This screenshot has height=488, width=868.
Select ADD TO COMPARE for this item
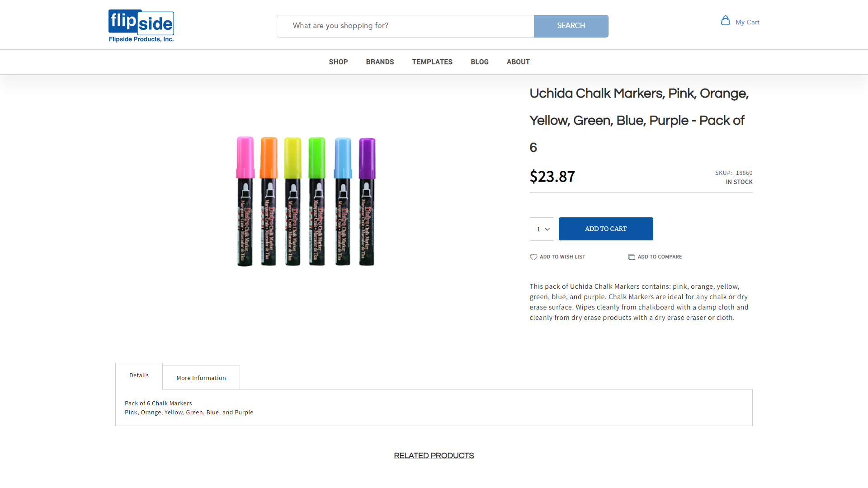[660, 257]
